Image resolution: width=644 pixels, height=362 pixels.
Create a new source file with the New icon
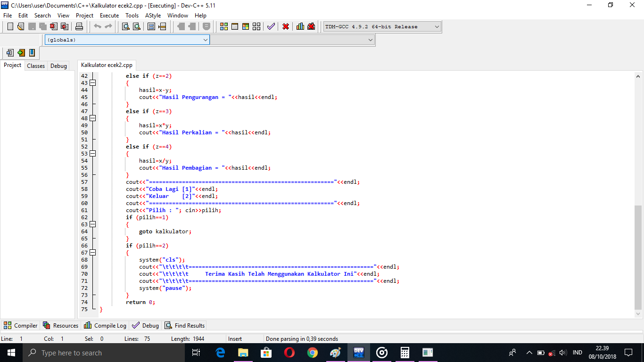click(x=10, y=26)
